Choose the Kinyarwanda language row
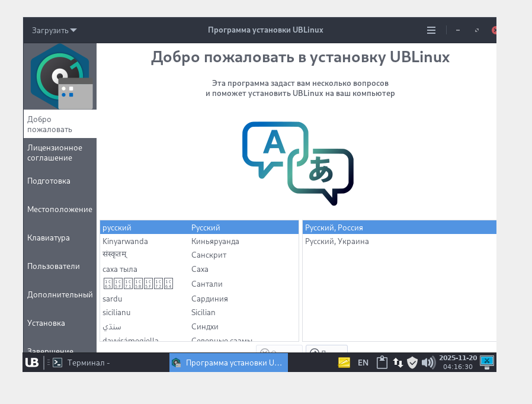 click(x=199, y=241)
